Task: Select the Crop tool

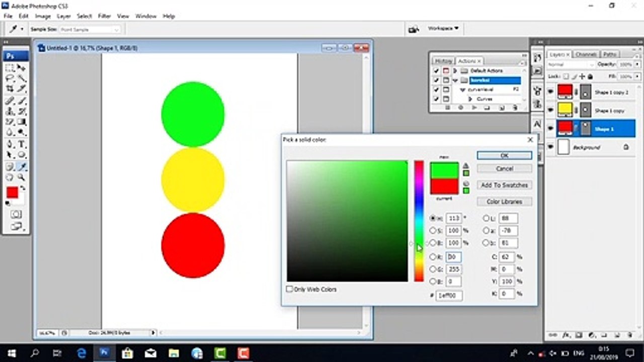Action: (x=10, y=89)
